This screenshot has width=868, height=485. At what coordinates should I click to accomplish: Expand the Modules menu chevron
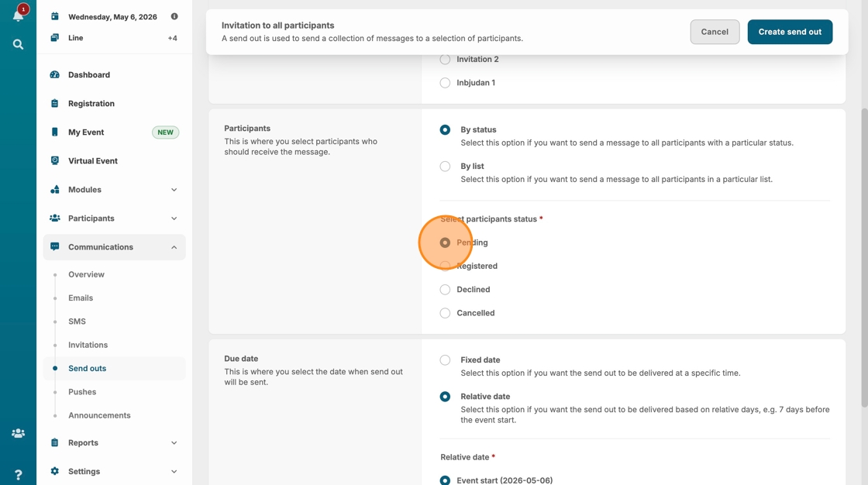tap(174, 190)
